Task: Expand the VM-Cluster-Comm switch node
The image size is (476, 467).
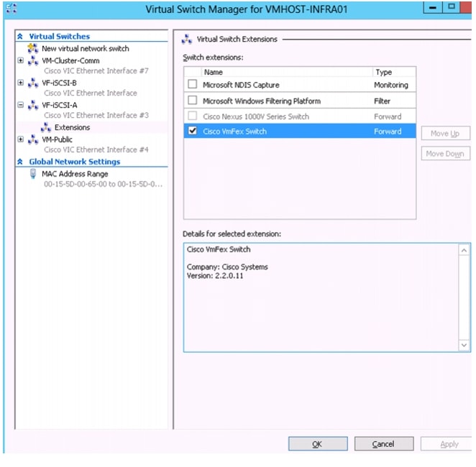Action: coord(20,60)
